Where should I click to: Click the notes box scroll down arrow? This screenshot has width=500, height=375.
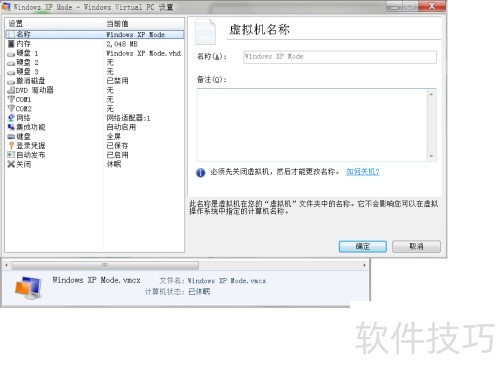pyautogui.click(x=431, y=156)
